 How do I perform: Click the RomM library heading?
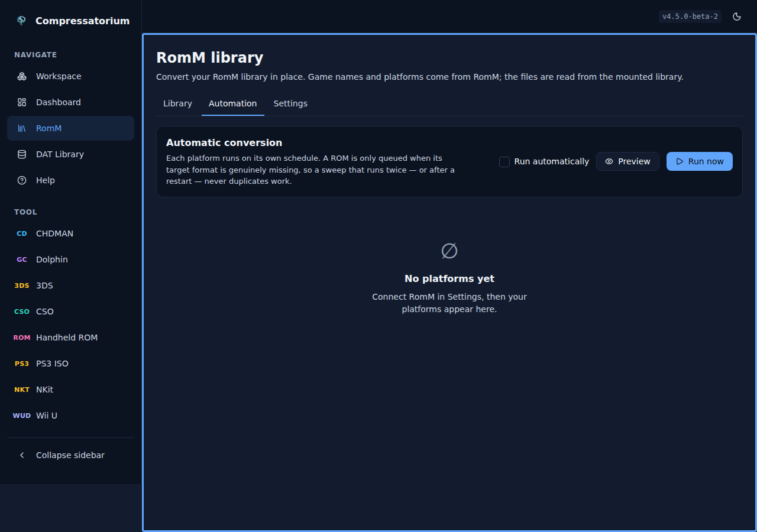point(209,57)
